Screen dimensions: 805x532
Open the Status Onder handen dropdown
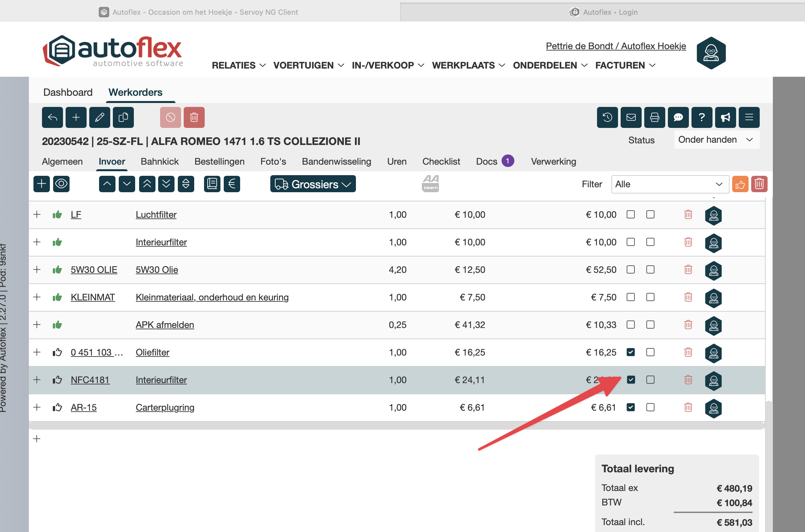[716, 140]
